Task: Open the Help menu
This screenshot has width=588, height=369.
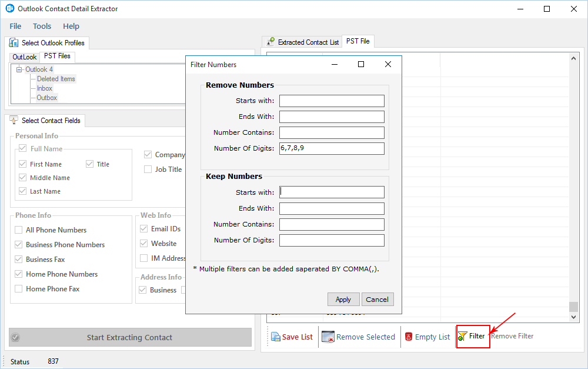Action: click(x=71, y=26)
